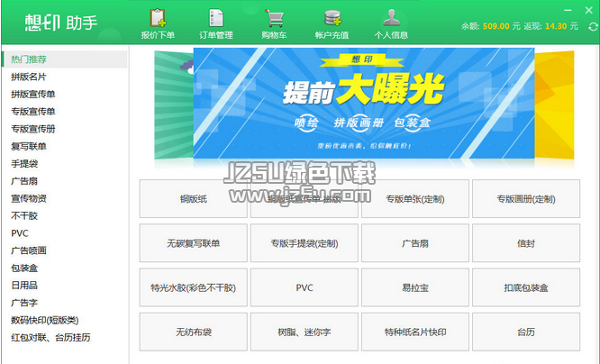Viewport: 600px width, 364px height.
Task: Open the 无碳复写联单 product button
Action: coord(193,243)
